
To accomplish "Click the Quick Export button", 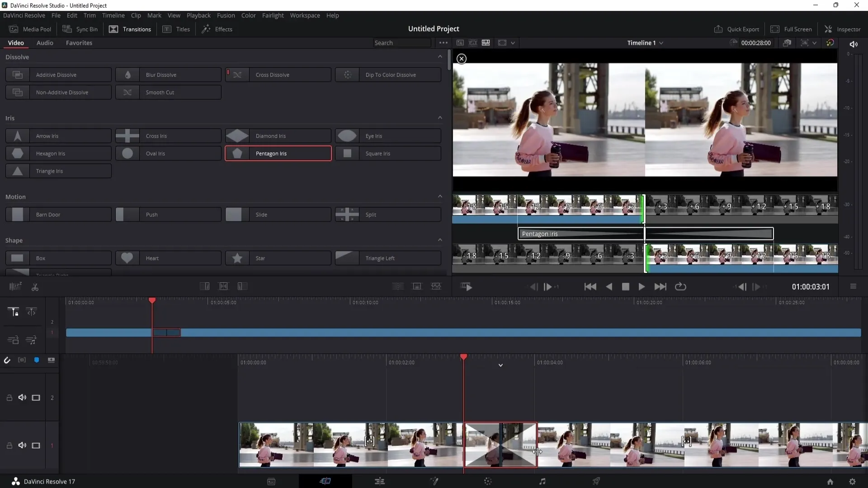I will coord(737,28).
